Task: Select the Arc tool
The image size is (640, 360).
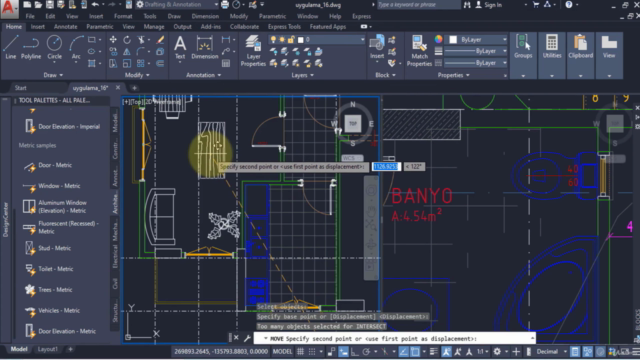Action: coord(76,47)
